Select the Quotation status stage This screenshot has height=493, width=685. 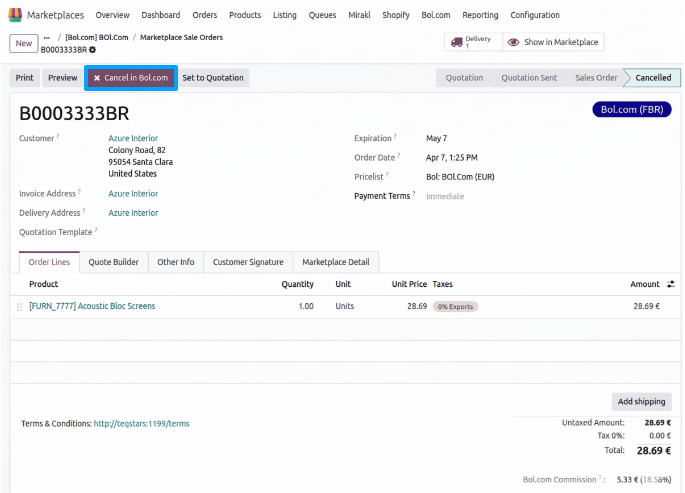pos(464,78)
